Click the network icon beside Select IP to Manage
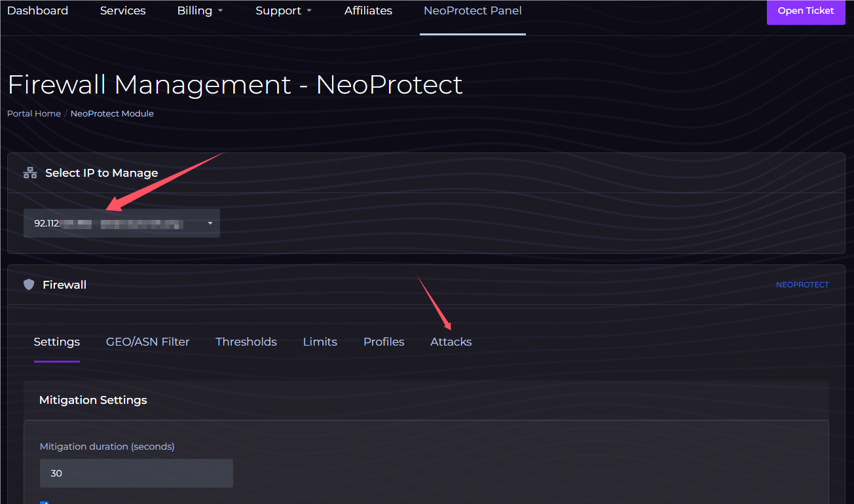The width and height of the screenshot is (854, 504). [30, 173]
